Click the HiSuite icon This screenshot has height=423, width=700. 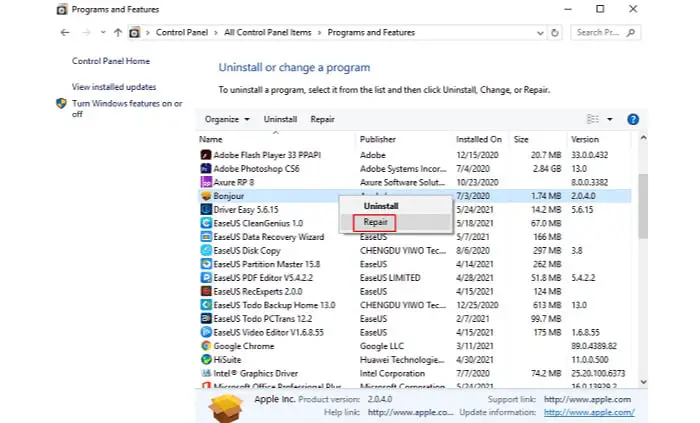point(206,360)
